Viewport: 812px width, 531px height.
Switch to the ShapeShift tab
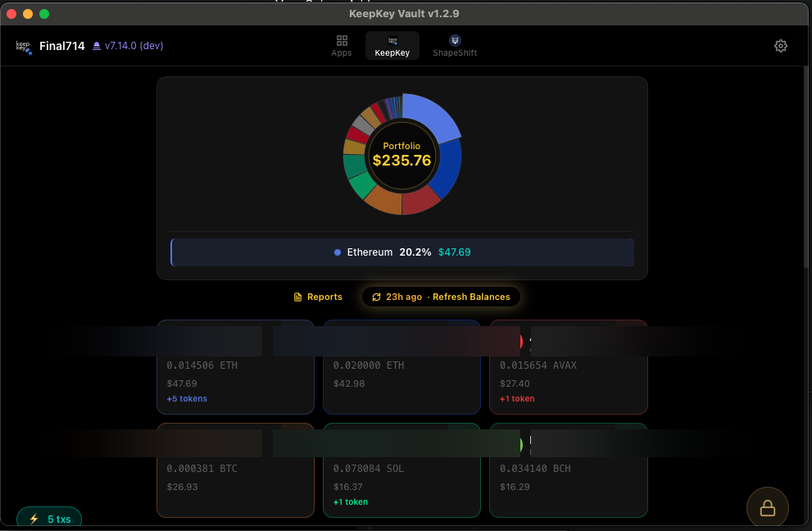tap(455, 46)
